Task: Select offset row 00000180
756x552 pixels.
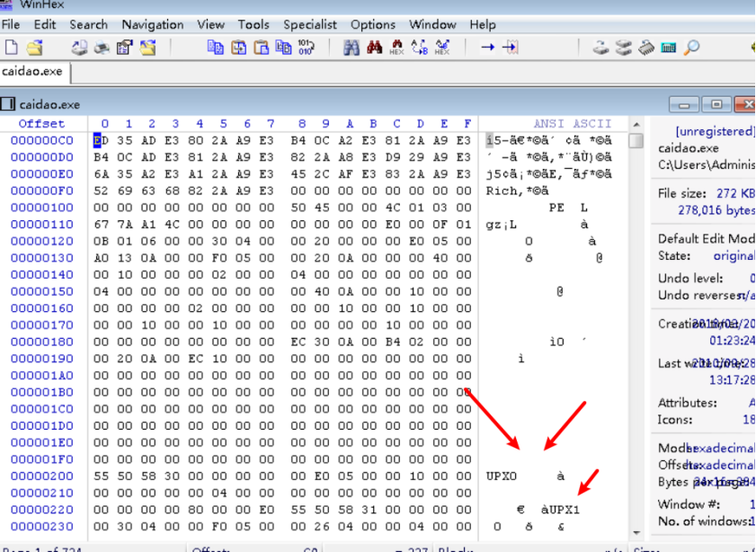Action: [42, 342]
